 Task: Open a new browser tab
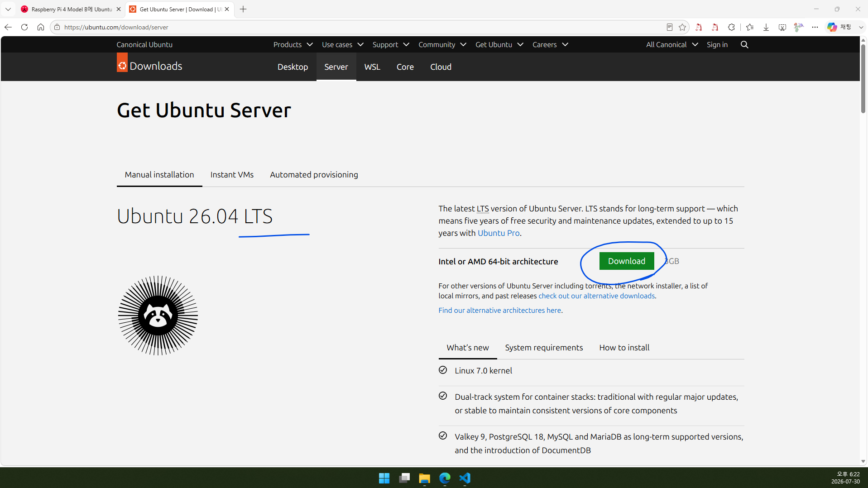243,9
